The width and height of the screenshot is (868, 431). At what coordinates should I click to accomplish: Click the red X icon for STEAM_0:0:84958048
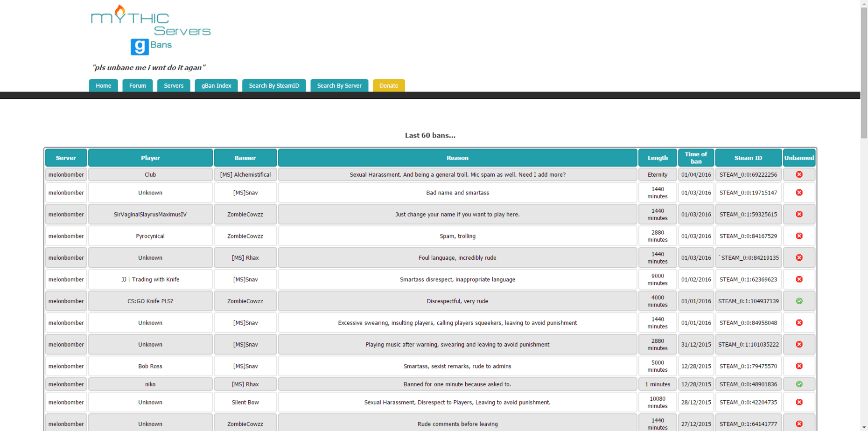[x=799, y=323]
